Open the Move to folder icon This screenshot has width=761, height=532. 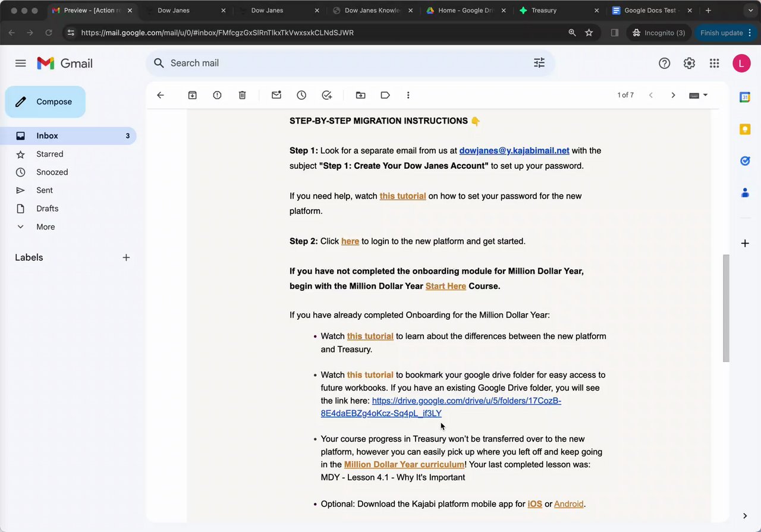[360, 95]
